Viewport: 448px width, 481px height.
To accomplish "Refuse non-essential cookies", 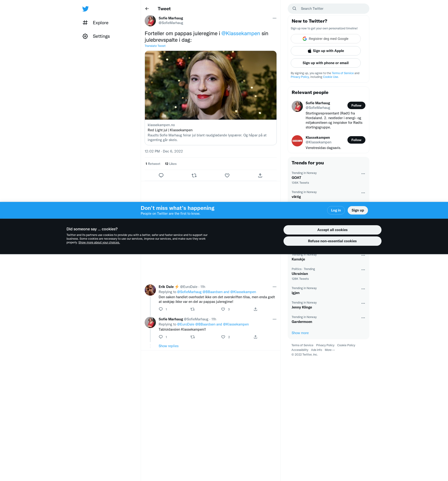I will pyautogui.click(x=332, y=241).
